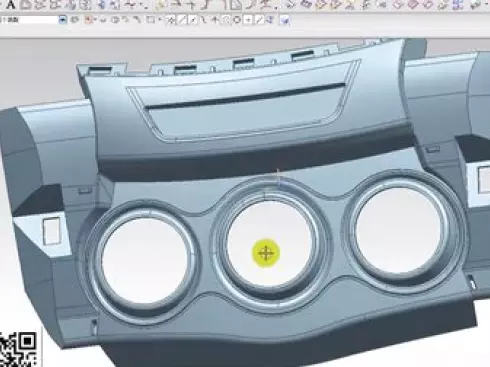Expand the small arrow beside the orange icon
The height and width of the screenshot is (367, 490).
tap(95, 20)
